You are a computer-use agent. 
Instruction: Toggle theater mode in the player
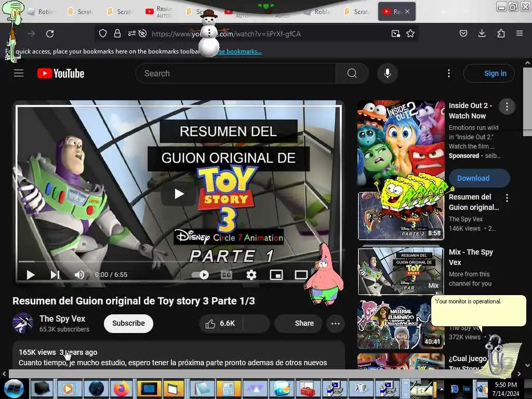[x=301, y=274]
